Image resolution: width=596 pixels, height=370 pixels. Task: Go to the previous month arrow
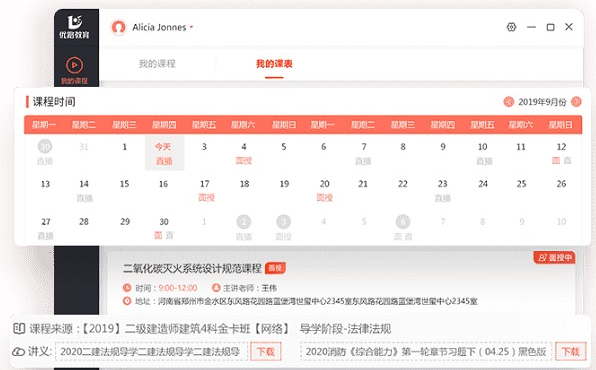coord(509,102)
